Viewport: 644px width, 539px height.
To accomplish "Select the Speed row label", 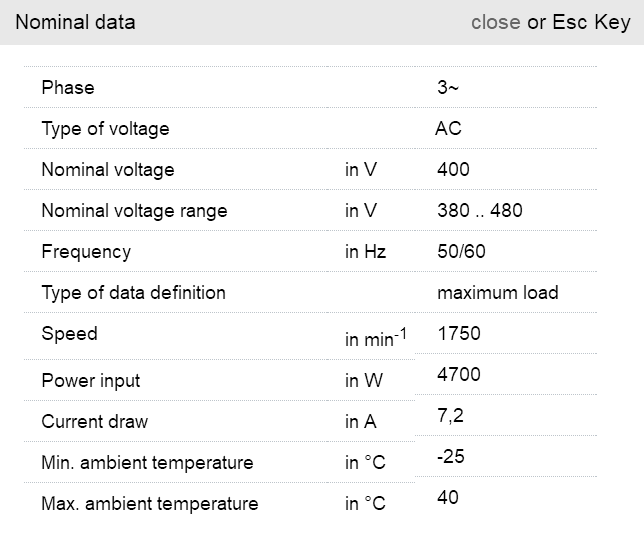I will coord(69,334).
